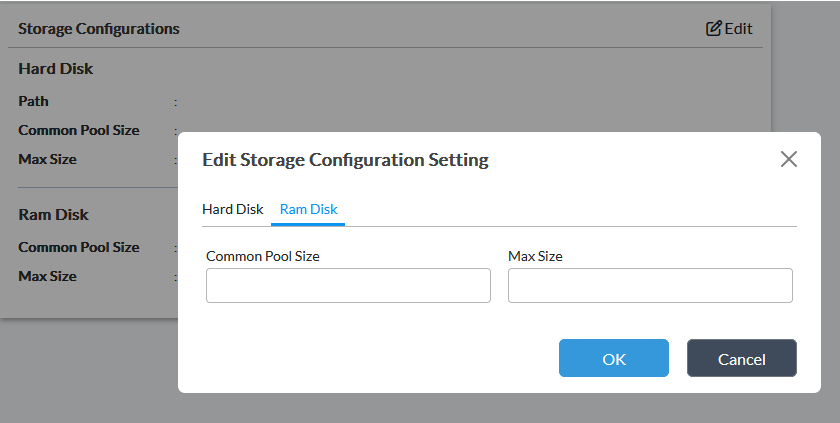This screenshot has height=423, width=840.
Task: Click Max Size label under Hard Disk section
Action: point(47,159)
